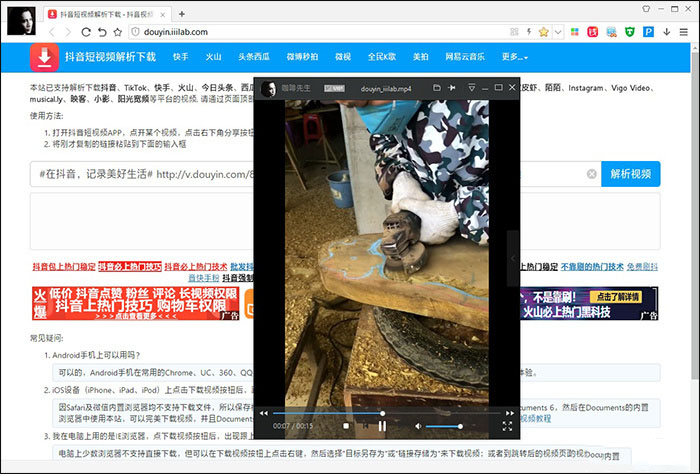Open the 抖音包上热门稳定 link

point(64,266)
